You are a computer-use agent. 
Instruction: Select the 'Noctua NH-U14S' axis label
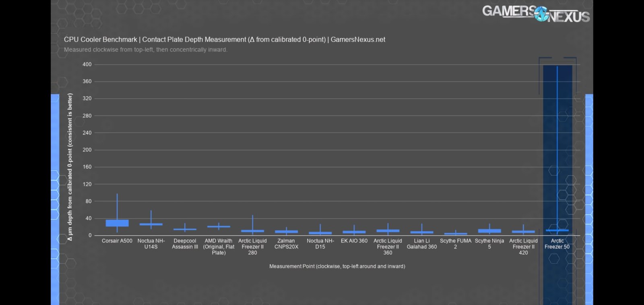151,244
